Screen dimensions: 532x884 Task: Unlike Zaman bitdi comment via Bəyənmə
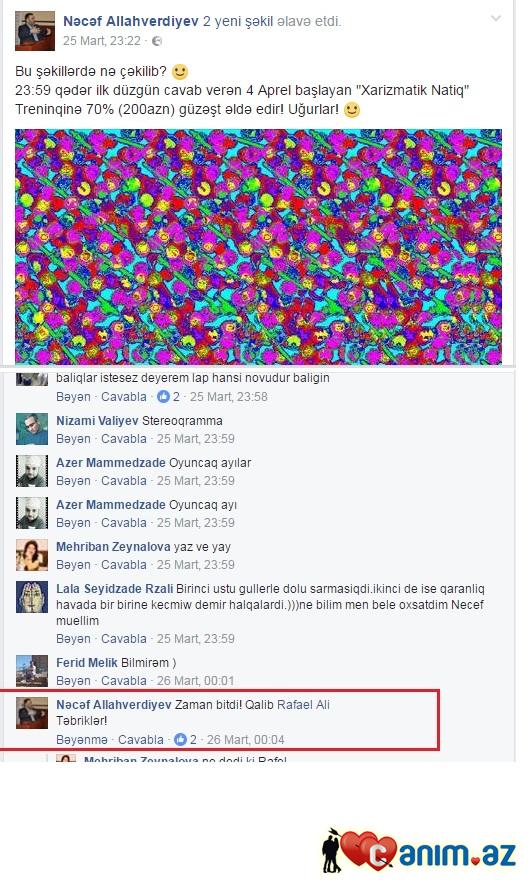click(x=82, y=739)
